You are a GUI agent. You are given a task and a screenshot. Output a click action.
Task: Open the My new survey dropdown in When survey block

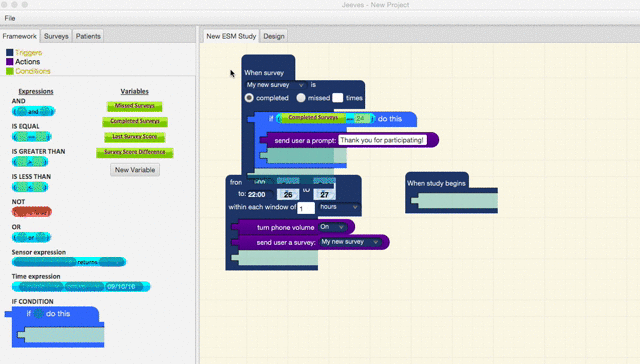[276, 85]
